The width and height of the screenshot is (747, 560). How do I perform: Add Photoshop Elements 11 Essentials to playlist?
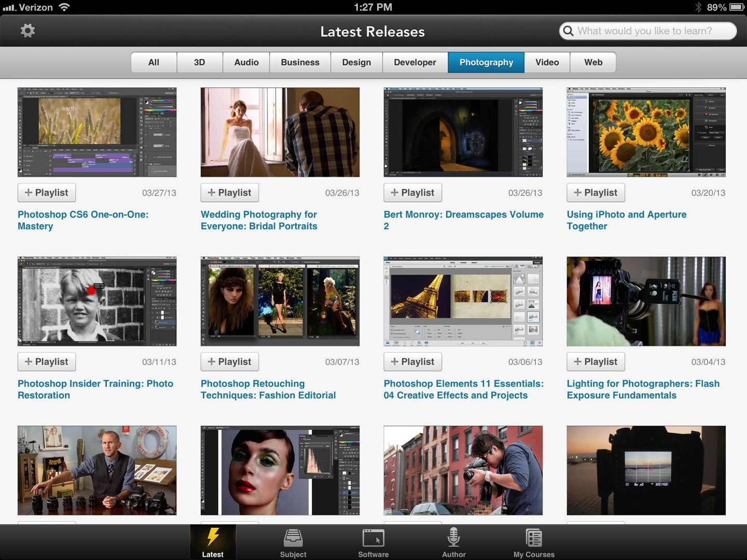tap(413, 361)
